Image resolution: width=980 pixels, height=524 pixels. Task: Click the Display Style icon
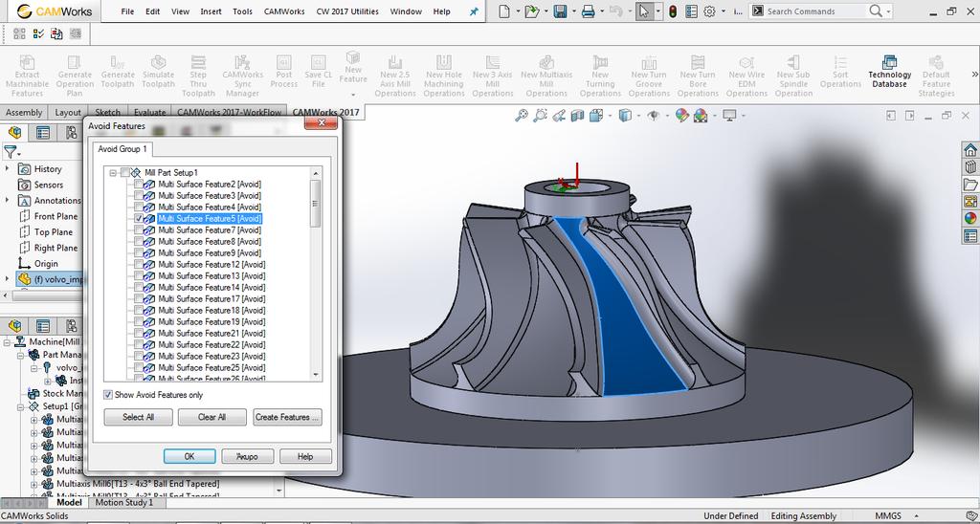click(x=624, y=116)
